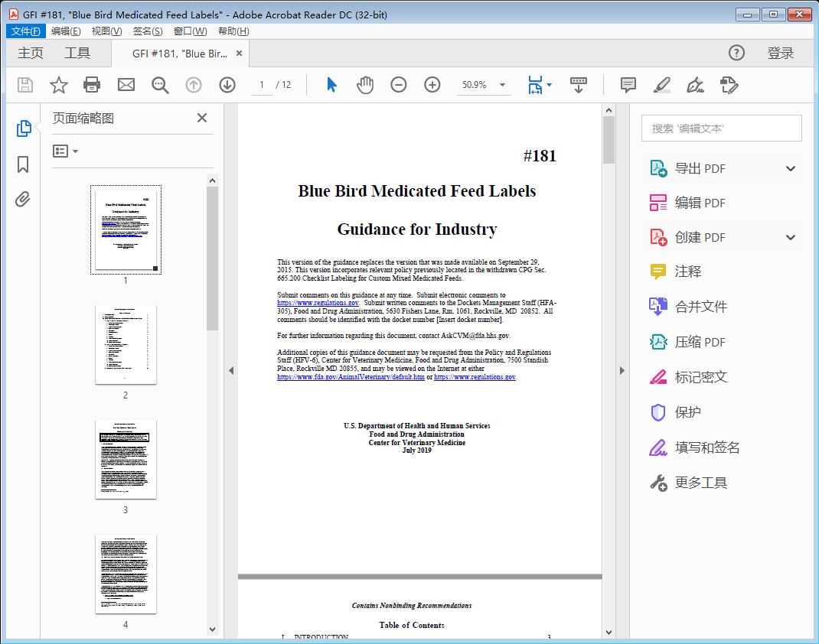
Task: Click the zoom out minus icon
Action: 399,85
